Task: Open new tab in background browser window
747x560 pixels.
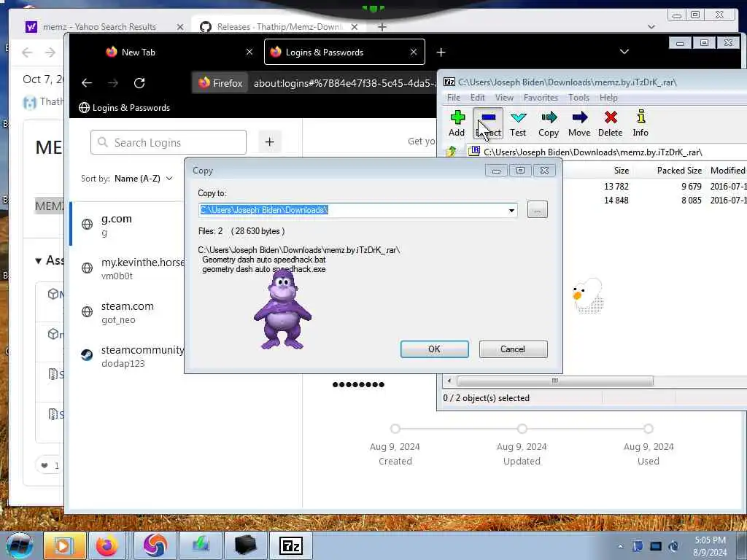Action: click(x=382, y=27)
